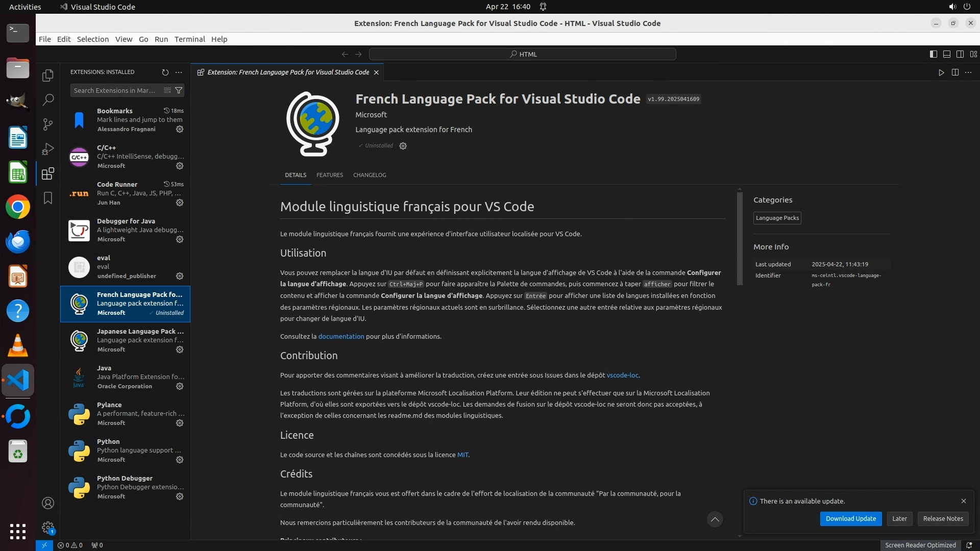Open the Search view icon
Viewport: 980px width, 551px height.
[x=48, y=99]
